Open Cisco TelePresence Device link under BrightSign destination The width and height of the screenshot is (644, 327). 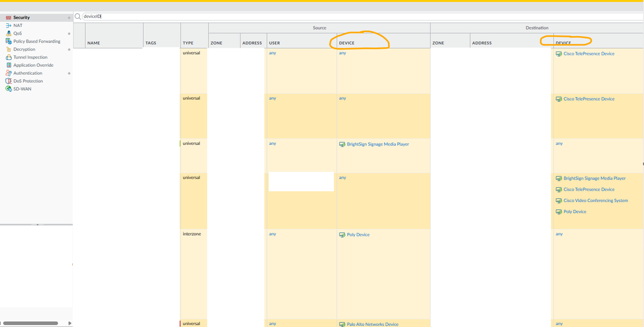[589, 189]
